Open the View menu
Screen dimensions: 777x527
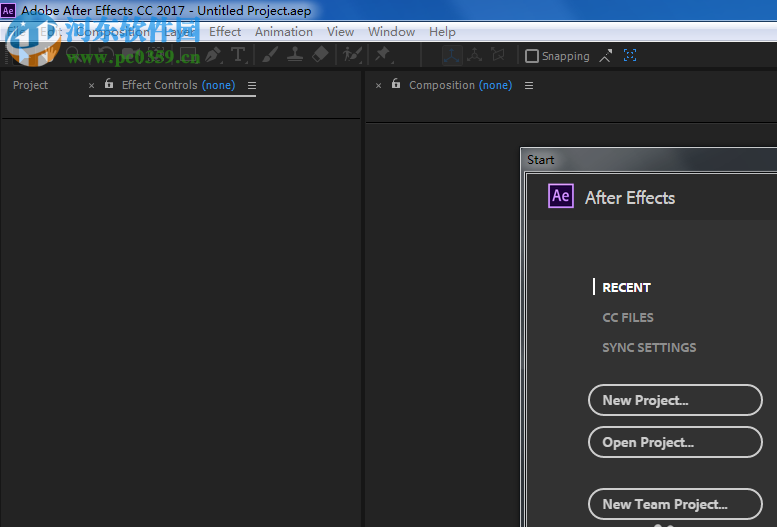coord(340,32)
